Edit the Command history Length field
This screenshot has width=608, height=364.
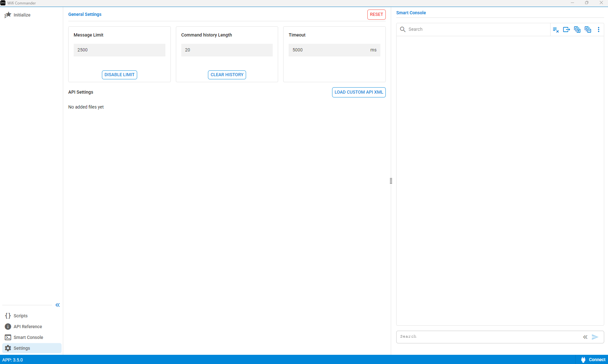pyautogui.click(x=227, y=50)
